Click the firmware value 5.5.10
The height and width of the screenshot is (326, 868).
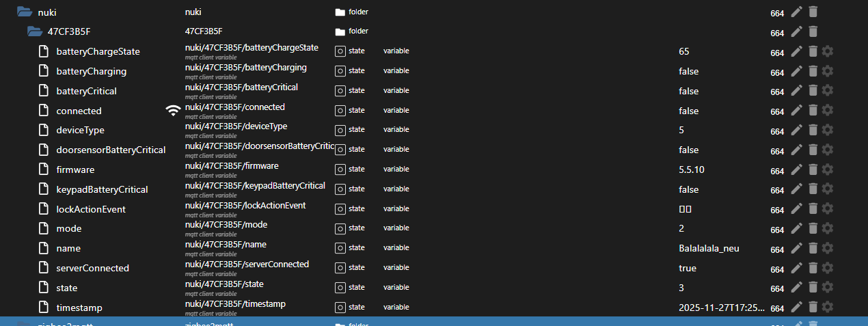click(x=692, y=169)
